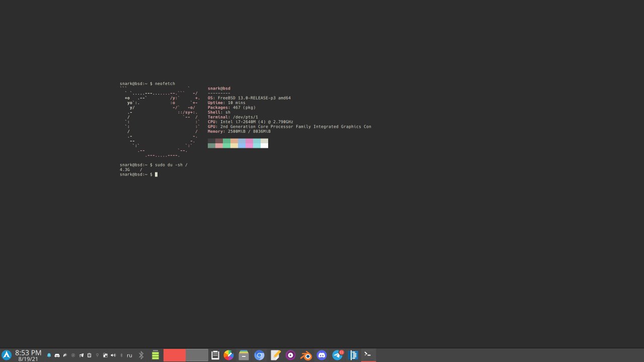This screenshot has width=644, height=362.
Task: Open the volume speaker tray icon
Action: tap(113, 355)
